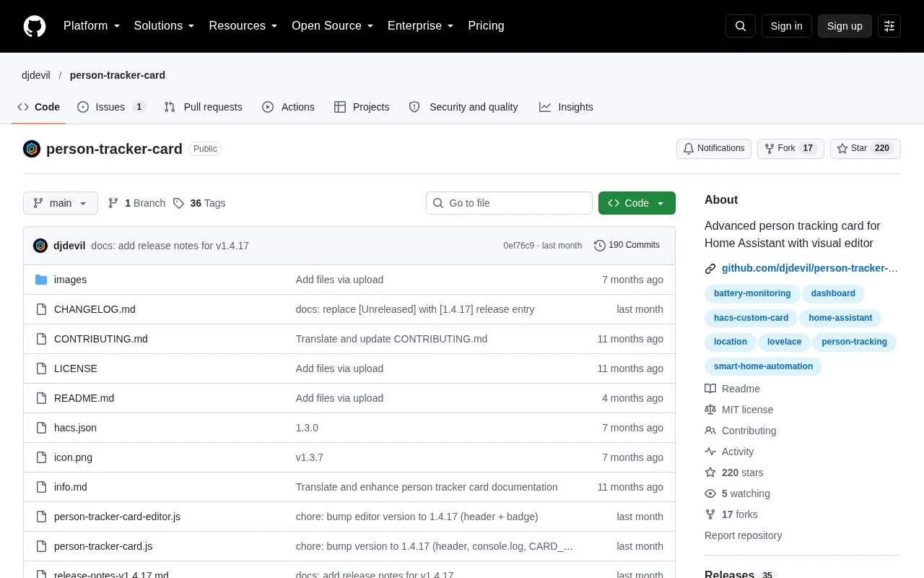Image resolution: width=924 pixels, height=578 pixels.
Task: Click the djdevil avatar in commit row
Action: point(40,246)
